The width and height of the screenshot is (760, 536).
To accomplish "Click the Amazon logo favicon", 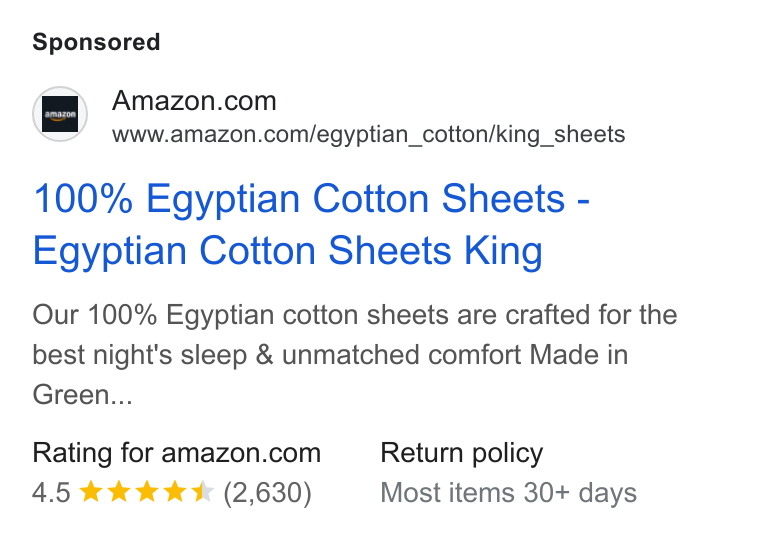I will coord(60,114).
